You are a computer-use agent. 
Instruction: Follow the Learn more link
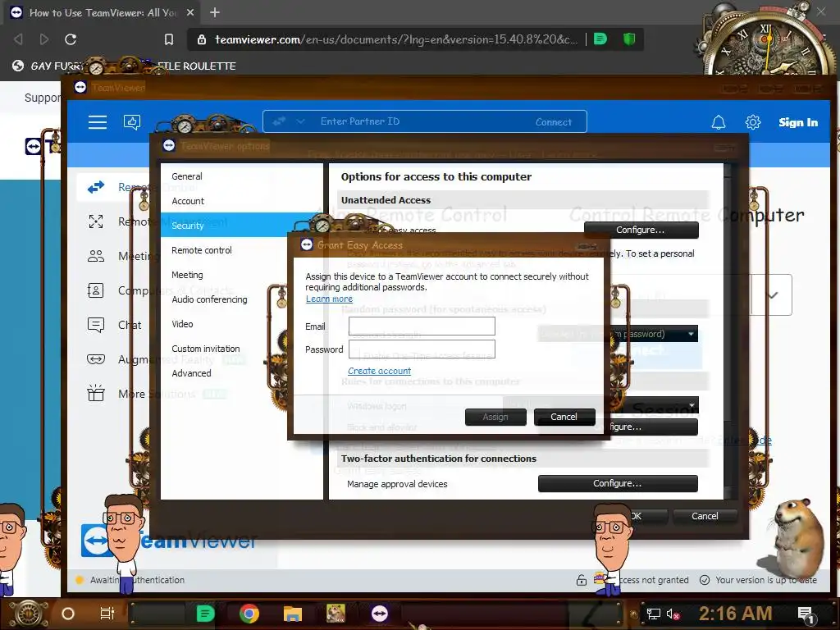click(x=329, y=299)
